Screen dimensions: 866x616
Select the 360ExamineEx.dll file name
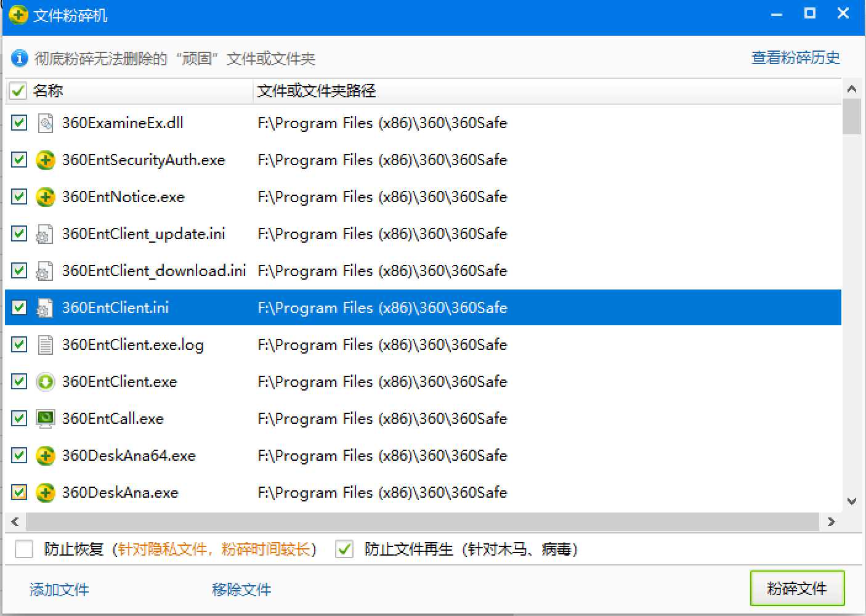point(123,123)
